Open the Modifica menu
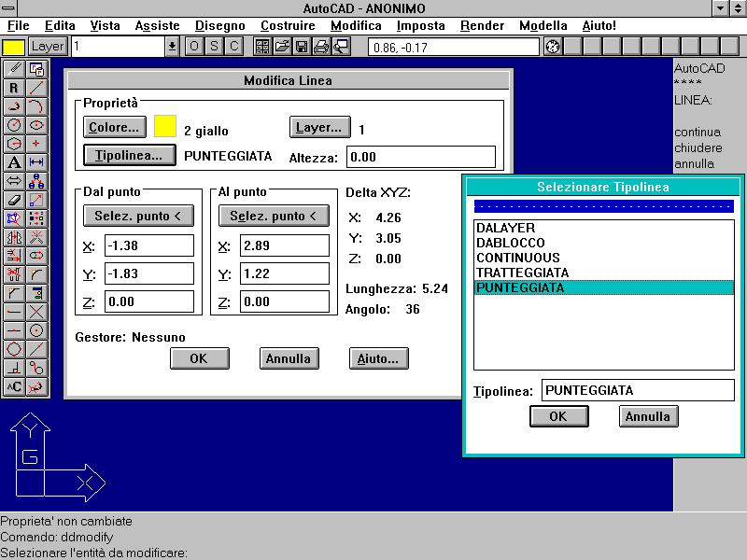 tap(356, 26)
